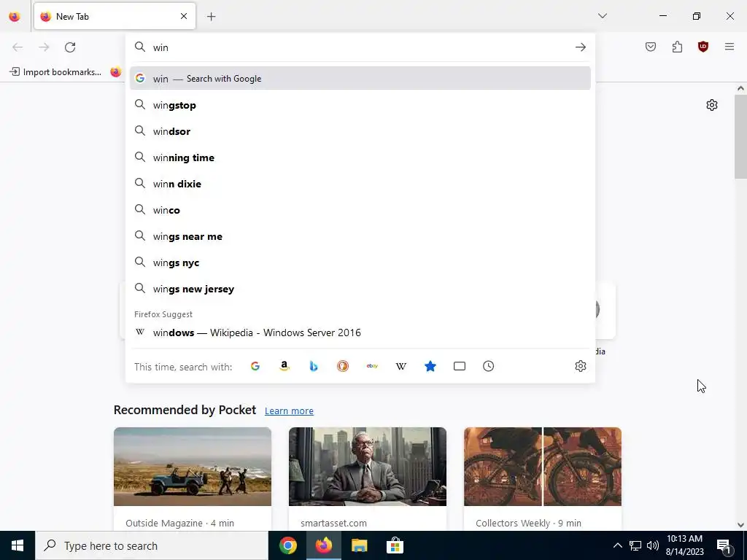The image size is (747, 560).
Task: Click the Go arrow in address bar
Action: (x=580, y=47)
